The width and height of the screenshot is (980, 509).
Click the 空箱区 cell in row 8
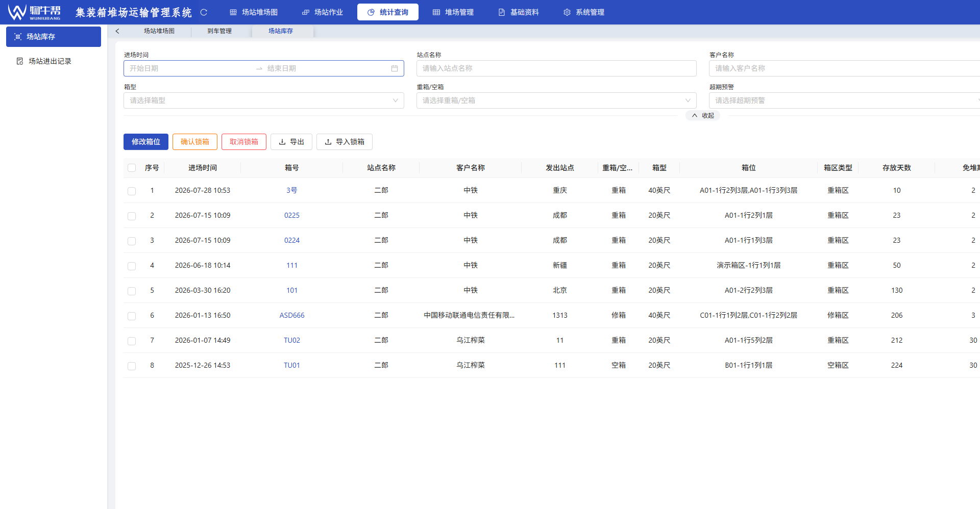tap(838, 365)
